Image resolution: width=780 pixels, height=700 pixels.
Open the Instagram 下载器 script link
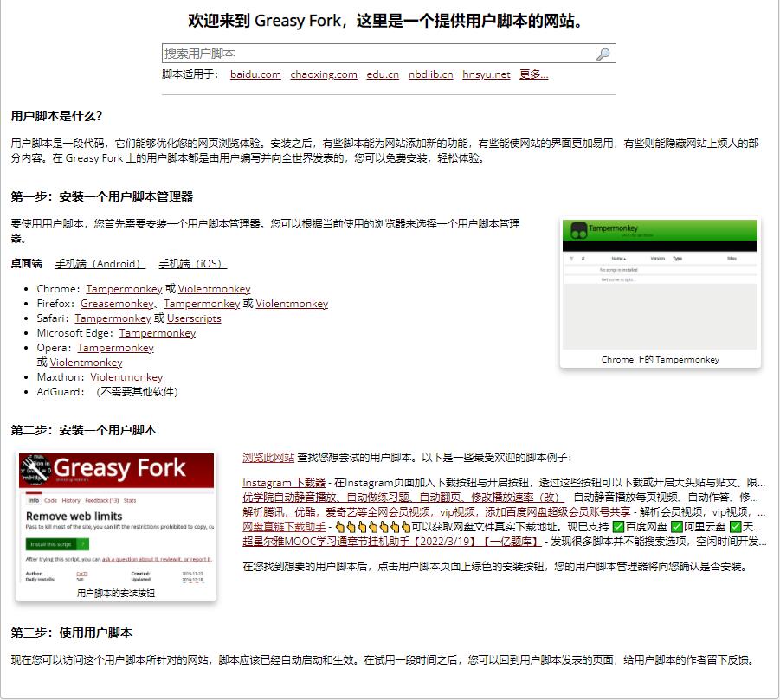pos(284,483)
